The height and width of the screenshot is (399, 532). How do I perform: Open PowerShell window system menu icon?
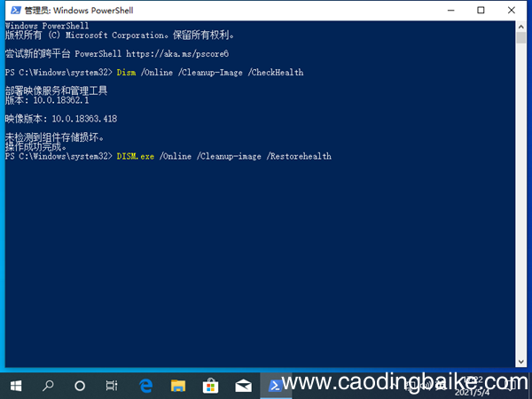pos(11,10)
